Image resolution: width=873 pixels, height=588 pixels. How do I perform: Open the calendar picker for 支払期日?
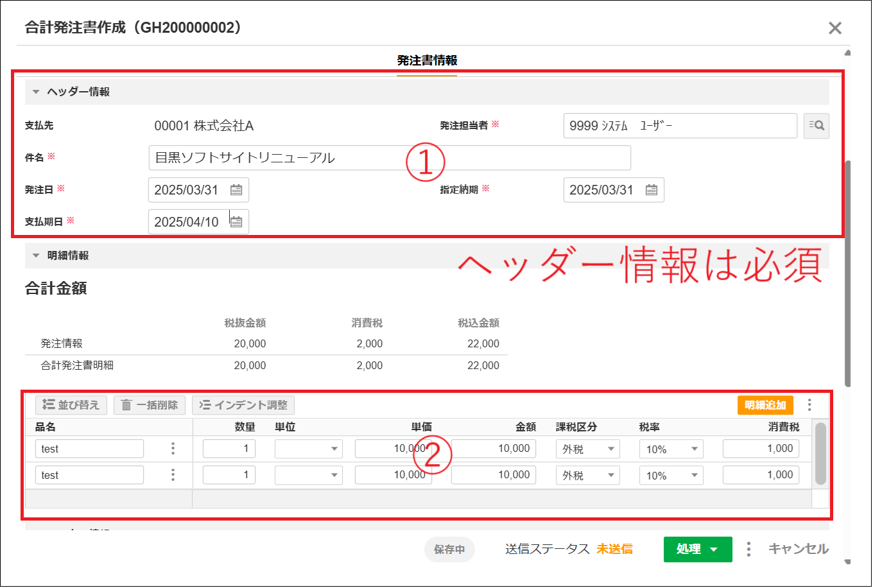236,222
